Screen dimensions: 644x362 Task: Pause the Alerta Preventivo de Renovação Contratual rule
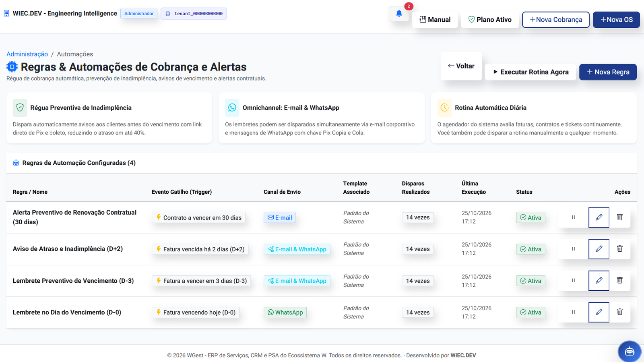(x=574, y=217)
